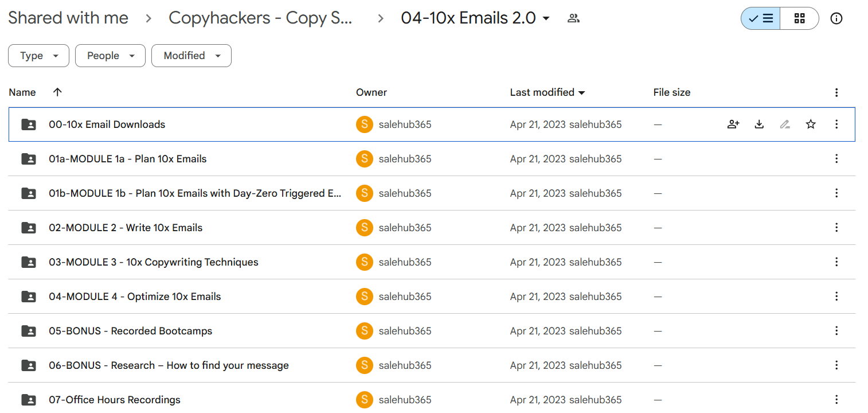The image size is (868, 413).
Task: Open the People filter dropdown
Action: 110,56
